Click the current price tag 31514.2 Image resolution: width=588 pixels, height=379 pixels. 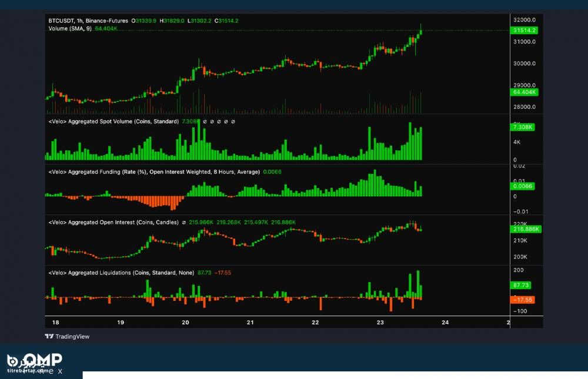click(x=524, y=31)
